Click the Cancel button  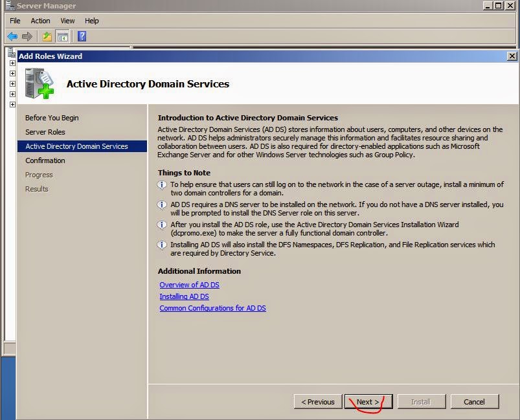[x=475, y=402]
